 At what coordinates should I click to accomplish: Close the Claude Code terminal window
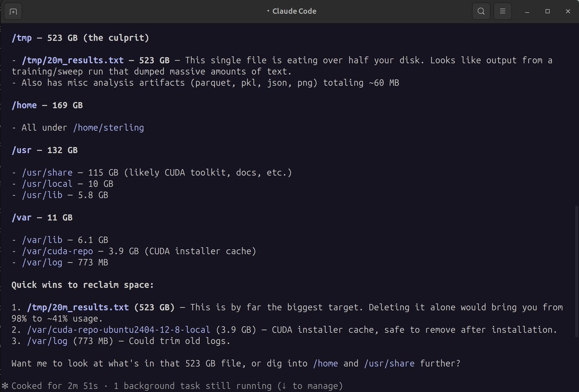[x=567, y=11]
